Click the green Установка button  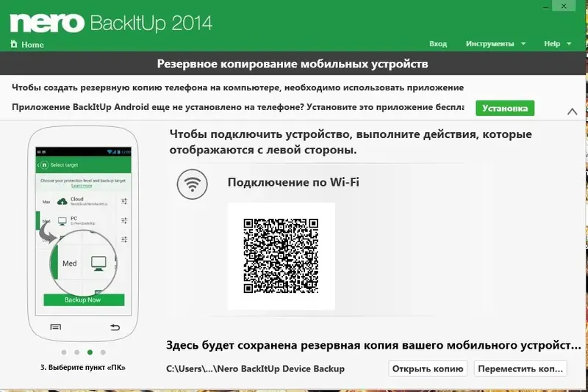[x=505, y=108]
